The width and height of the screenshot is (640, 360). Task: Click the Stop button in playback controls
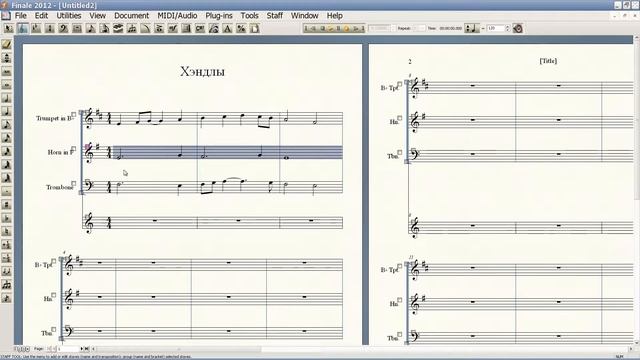[322, 29]
